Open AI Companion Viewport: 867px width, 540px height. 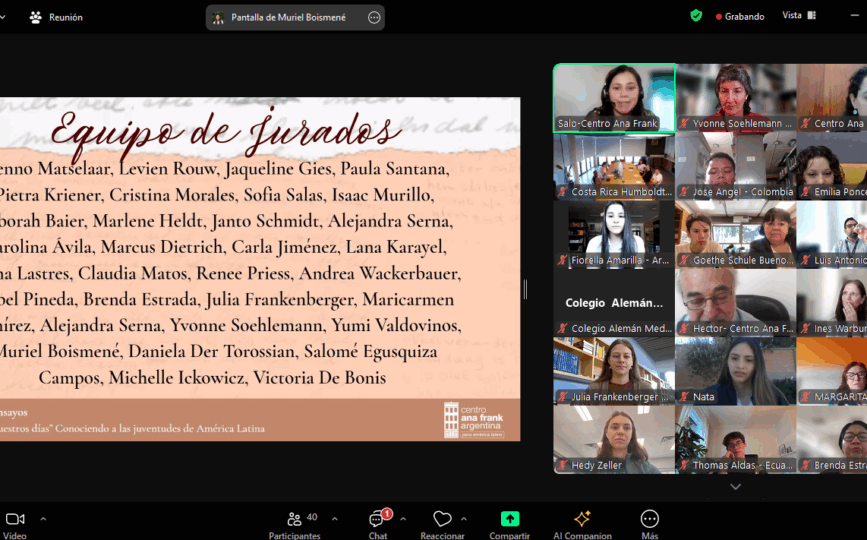582,520
